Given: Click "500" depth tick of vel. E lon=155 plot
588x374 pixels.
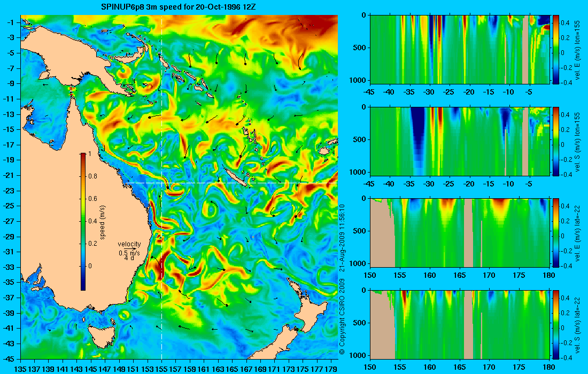Looking at the screenshot, I should [x=360, y=48].
